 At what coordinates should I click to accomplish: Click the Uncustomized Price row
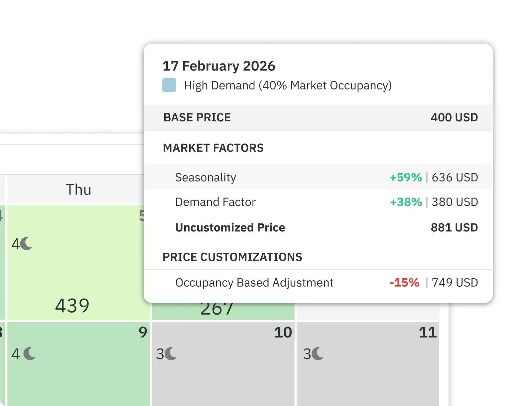230,227
